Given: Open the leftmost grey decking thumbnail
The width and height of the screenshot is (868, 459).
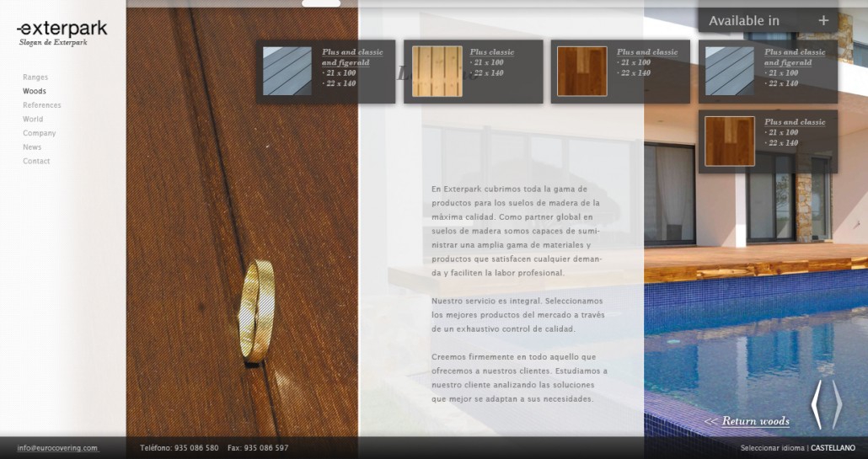Looking at the screenshot, I should (x=287, y=72).
